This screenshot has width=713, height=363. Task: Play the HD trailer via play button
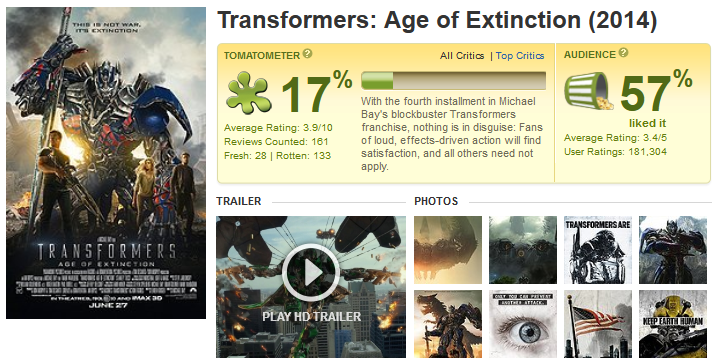click(x=311, y=272)
